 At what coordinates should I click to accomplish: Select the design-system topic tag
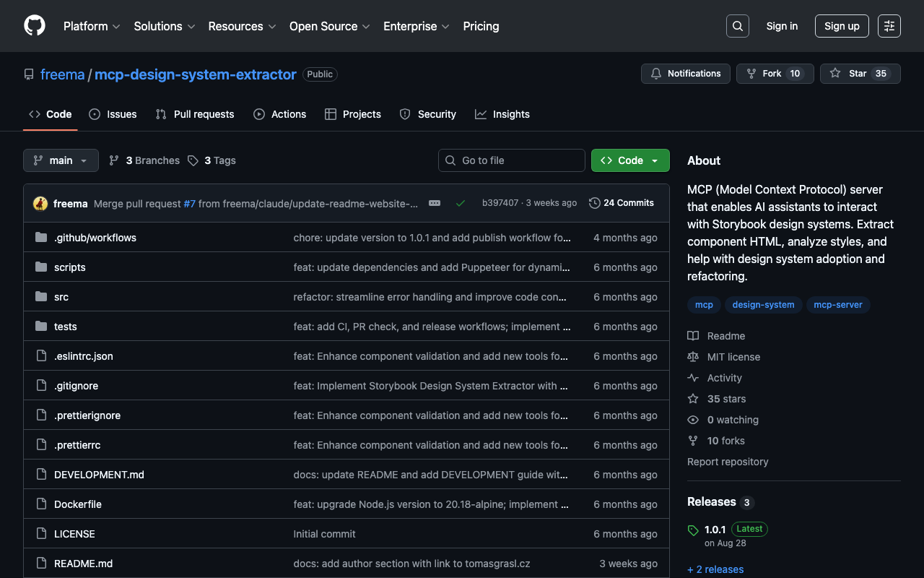point(763,305)
